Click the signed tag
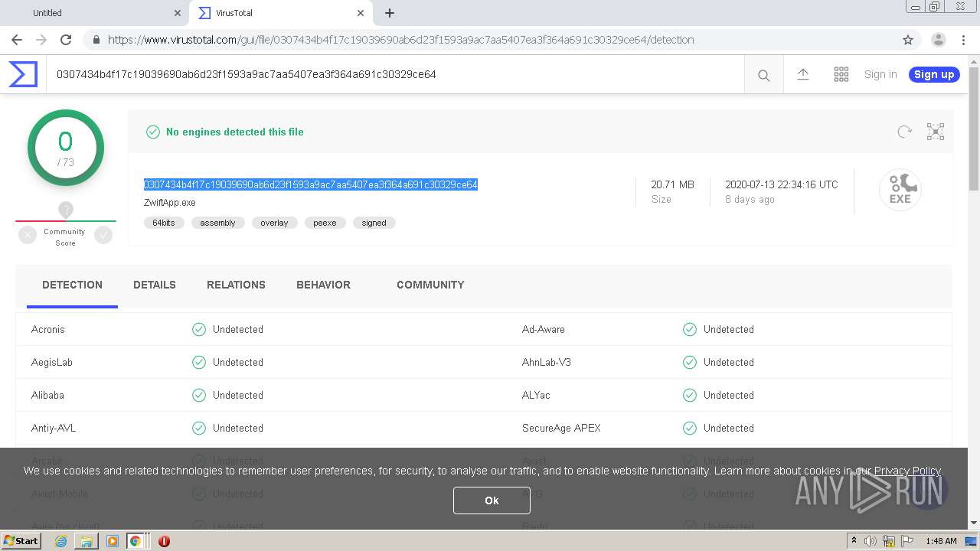The height and width of the screenshot is (551, 980). click(x=374, y=223)
